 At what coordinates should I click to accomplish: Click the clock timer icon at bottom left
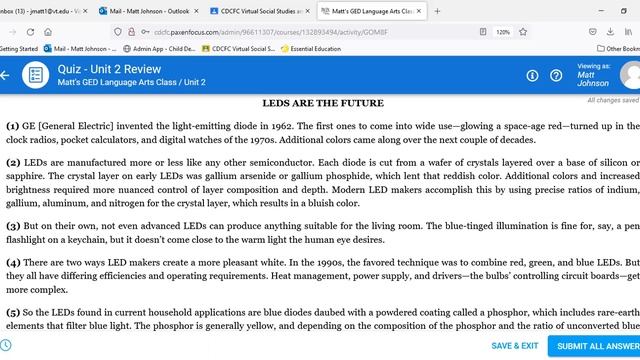click(x=5, y=345)
